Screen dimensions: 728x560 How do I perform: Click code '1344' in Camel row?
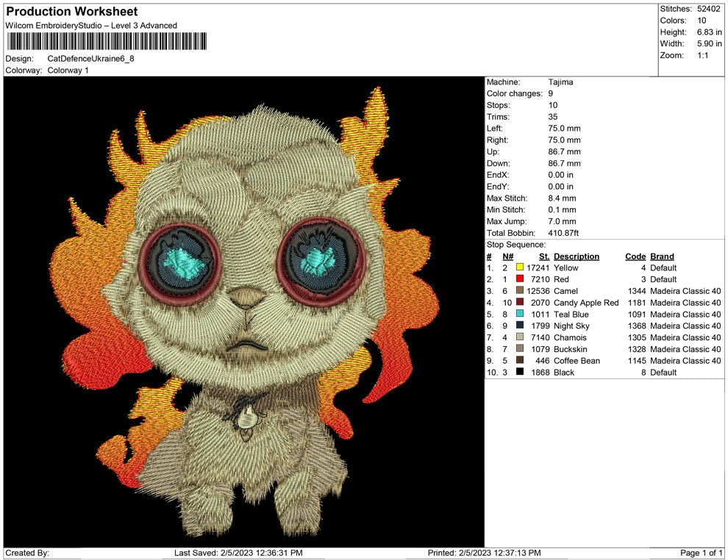(637, 291)
